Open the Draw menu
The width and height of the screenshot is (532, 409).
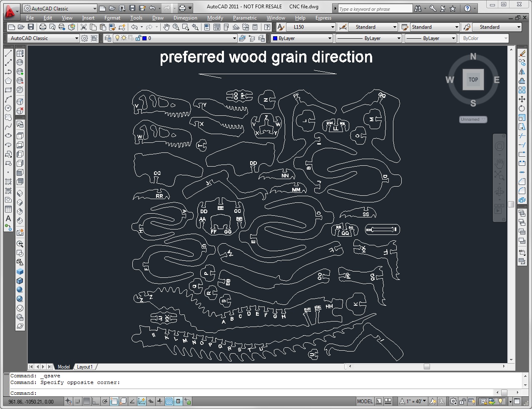pos(158,18)
